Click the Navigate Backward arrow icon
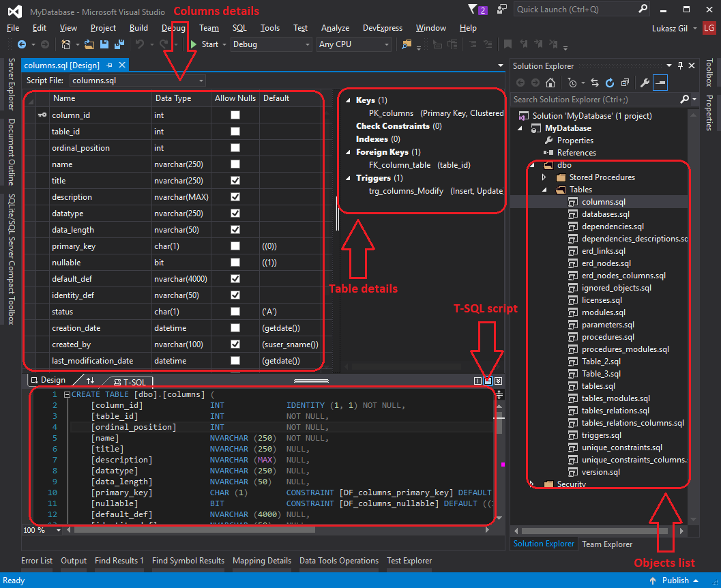This screenshot has width=721, height=588. click(x=23, y=44)
